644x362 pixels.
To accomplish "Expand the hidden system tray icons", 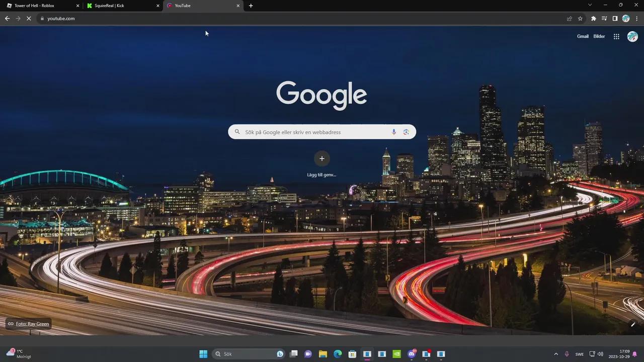I will 556,354.
